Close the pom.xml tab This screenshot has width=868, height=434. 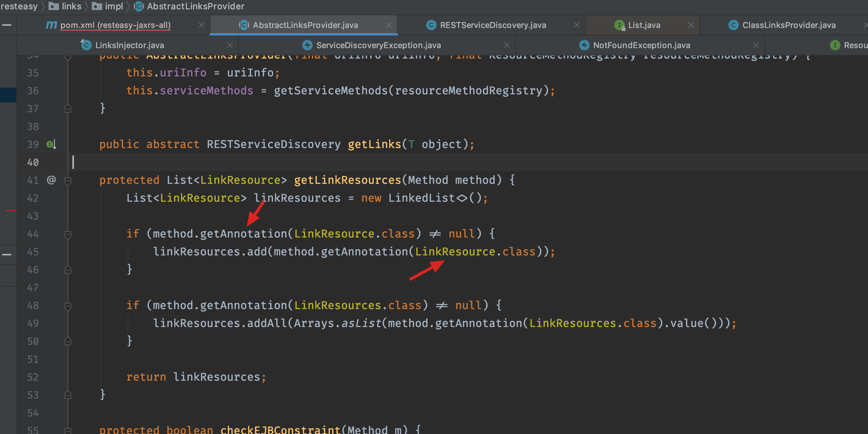click(201, 25)
